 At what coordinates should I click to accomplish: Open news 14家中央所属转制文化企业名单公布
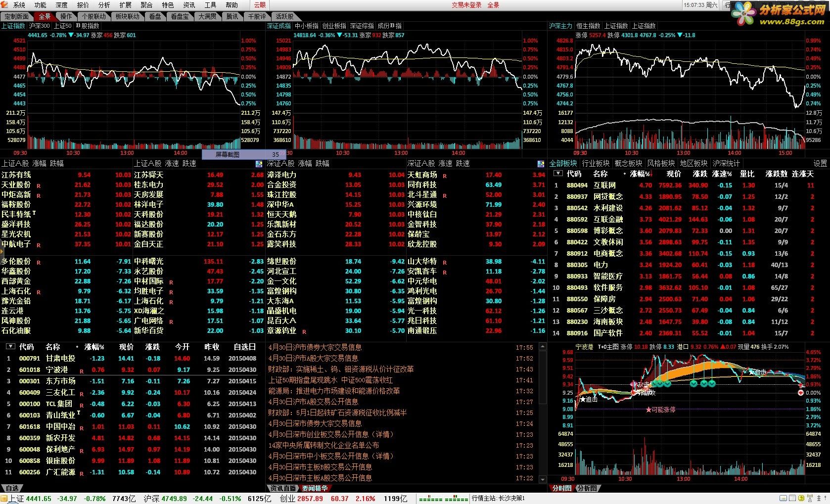pos(323,445)
